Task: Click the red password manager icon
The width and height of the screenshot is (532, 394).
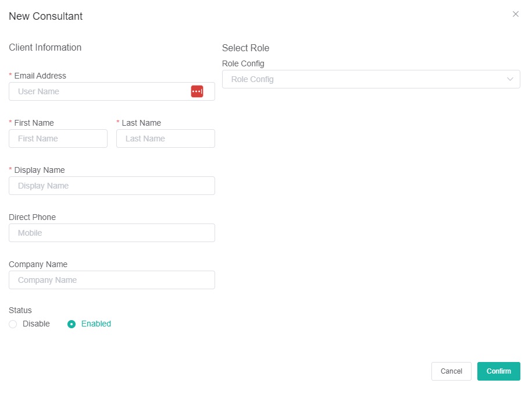Action: 197,91
